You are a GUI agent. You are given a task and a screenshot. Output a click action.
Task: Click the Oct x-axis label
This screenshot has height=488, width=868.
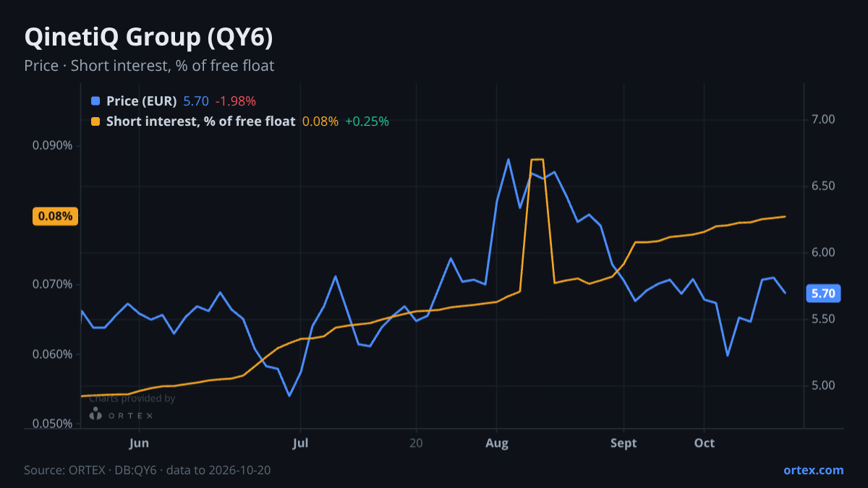705,443
